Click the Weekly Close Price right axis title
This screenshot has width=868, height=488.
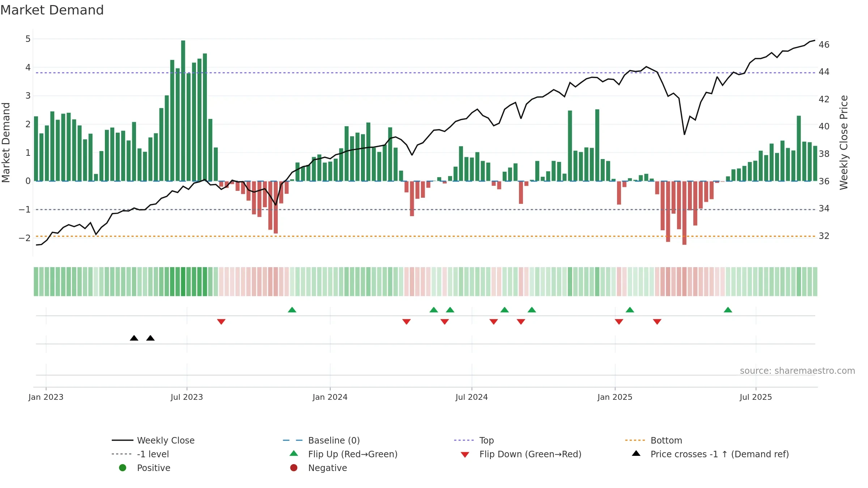(x=844, y=142)
